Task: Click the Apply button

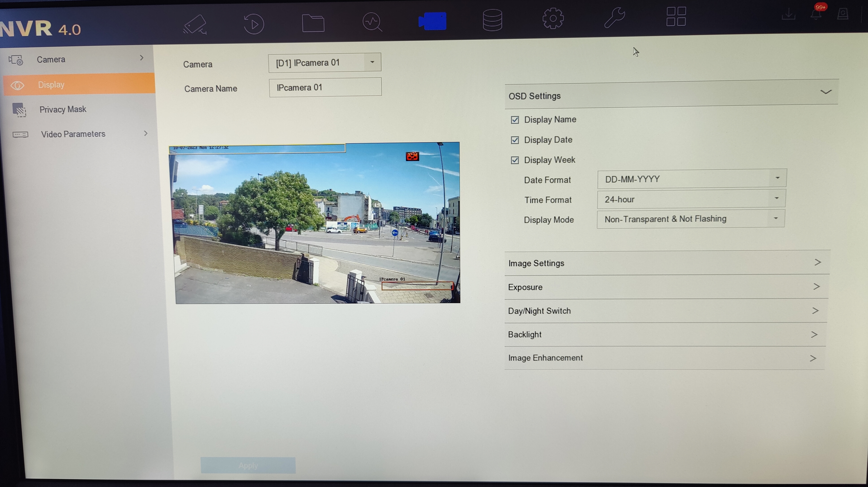Action: click(248, 465)
